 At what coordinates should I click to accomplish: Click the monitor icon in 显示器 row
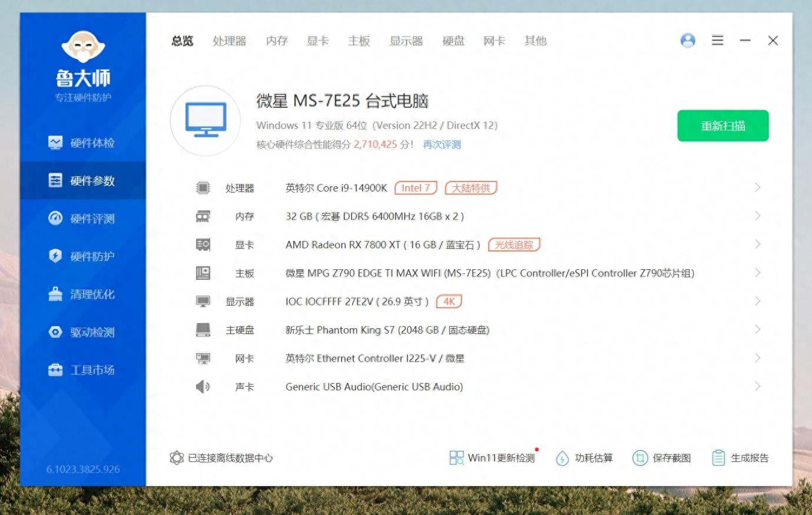[203, 301]
